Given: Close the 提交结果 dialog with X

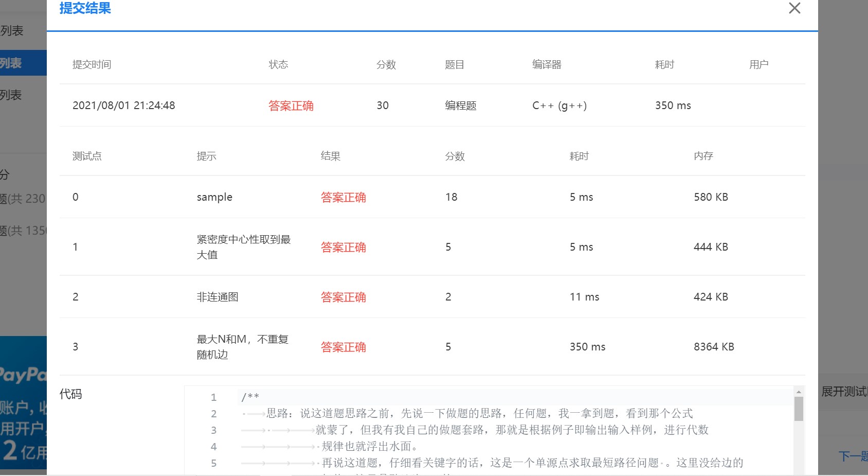Looking at the screenshot, I should (794, 8).
